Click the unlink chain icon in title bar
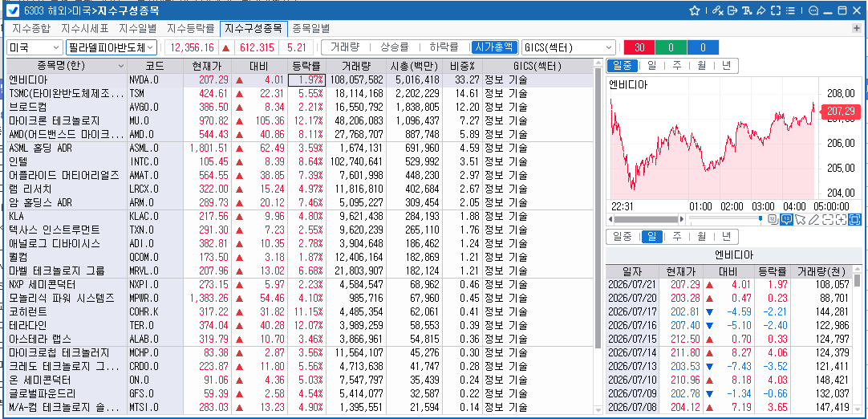This screenshot has width=868, height=419. pyautogui.click(x=718, y=10)
